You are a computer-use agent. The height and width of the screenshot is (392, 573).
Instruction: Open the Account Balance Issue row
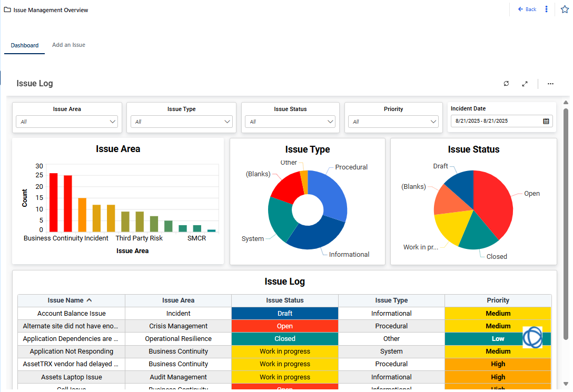pos(72,314)
